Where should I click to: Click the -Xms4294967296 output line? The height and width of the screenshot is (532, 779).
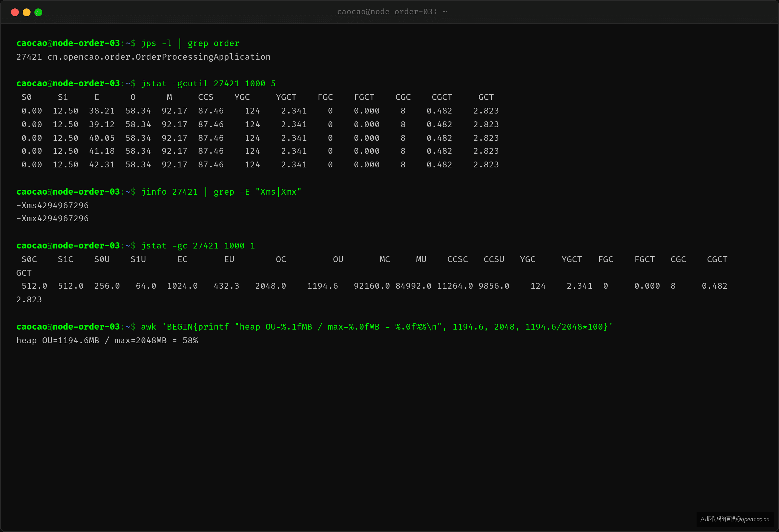point(53,205)
